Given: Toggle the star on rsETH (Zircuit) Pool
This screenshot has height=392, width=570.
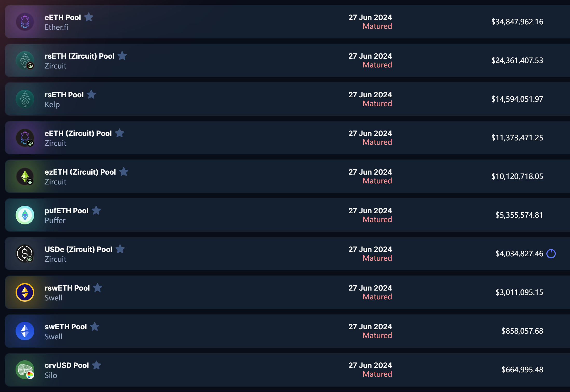Looking at the screenshot, I should 122,56.
